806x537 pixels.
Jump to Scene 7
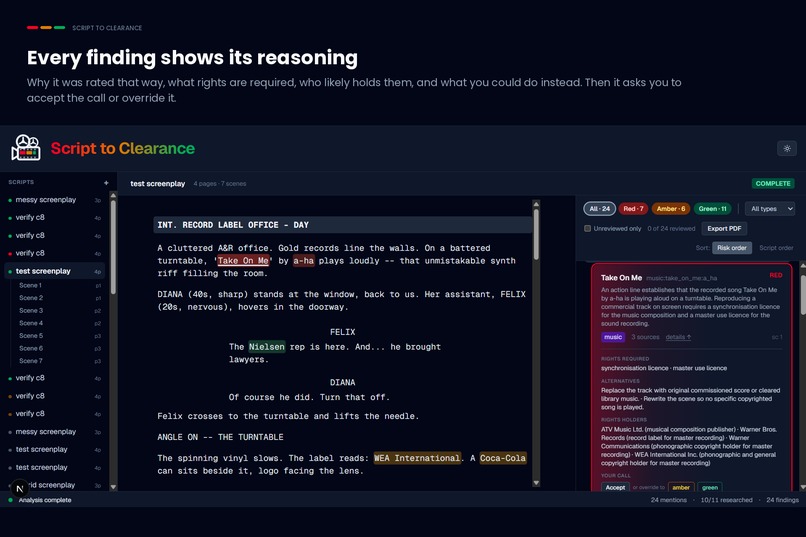(x=31, y=361)
